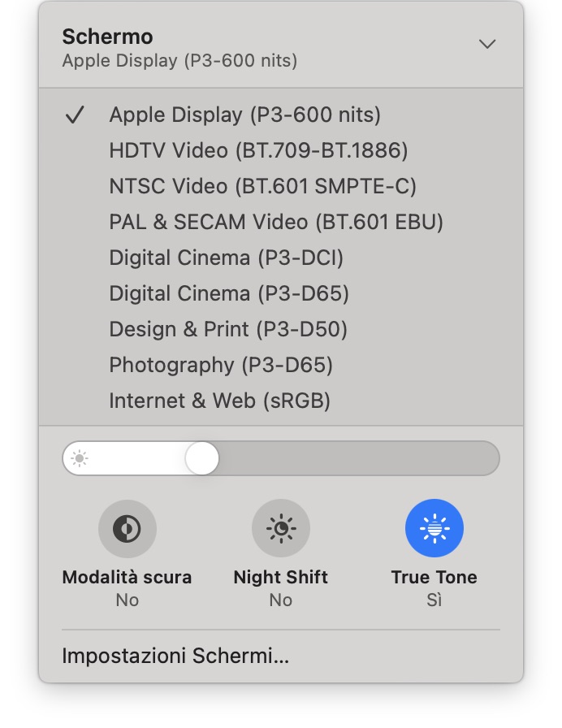Switch to Digital Cinema (P3-D65) preset
562x728 pixels.
[x=229, y=293]
